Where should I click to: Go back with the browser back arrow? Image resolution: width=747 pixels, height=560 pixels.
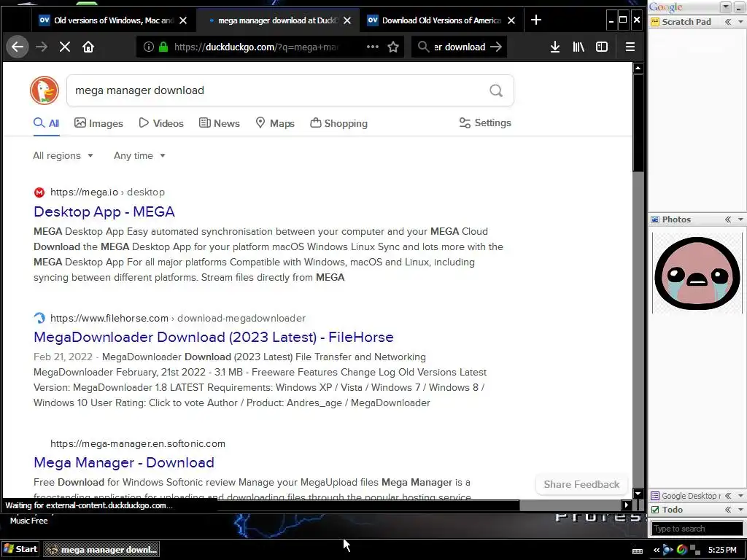coord(18,47)
